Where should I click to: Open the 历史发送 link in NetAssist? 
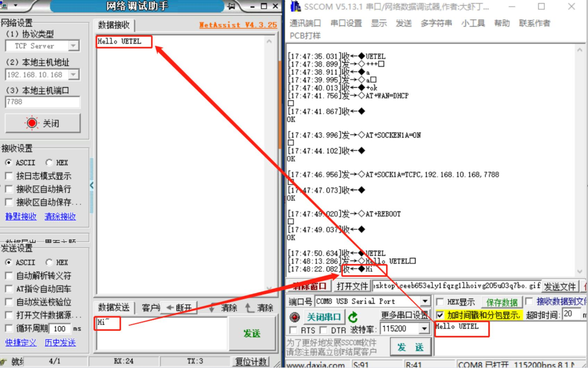click(60, 343)
